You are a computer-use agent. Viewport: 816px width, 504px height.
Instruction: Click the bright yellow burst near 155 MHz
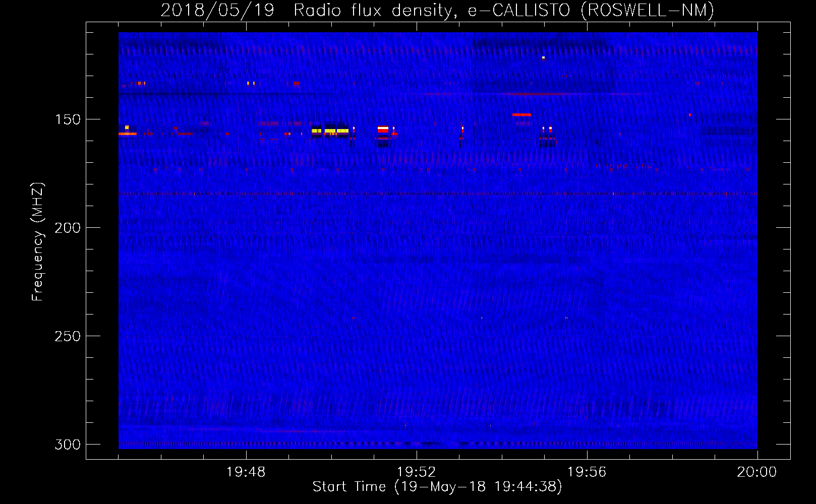[x=330, y=131]
